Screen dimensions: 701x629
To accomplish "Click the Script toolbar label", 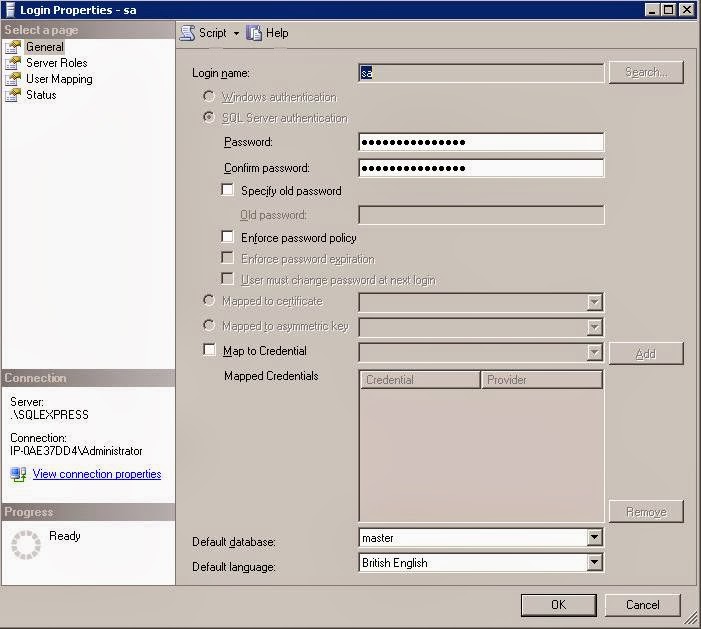I will (x=212, y=33).
